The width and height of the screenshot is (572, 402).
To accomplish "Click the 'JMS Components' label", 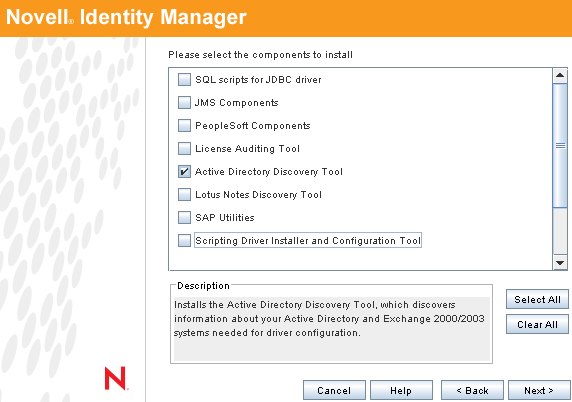I will (236, 103).
